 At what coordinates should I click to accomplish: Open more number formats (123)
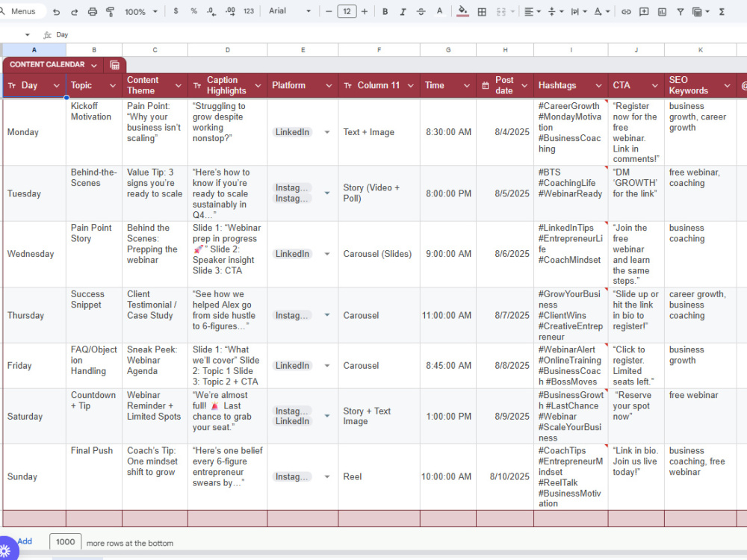(x=249, y=11)
